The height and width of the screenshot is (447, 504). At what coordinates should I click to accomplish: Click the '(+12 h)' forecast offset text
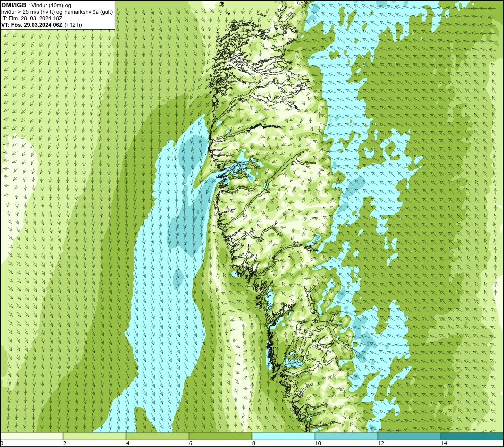73,25
